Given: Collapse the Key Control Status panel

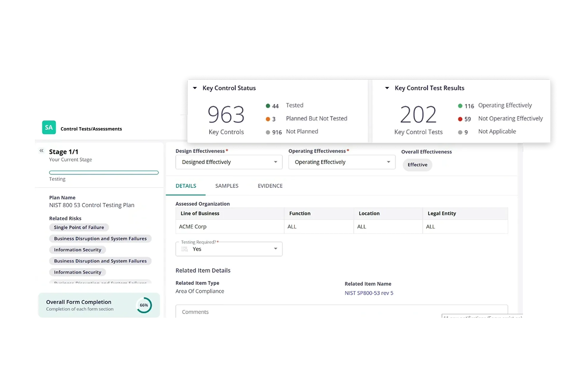Looking at the screenshot, I should pyautogui.click(x=195, y=88).
